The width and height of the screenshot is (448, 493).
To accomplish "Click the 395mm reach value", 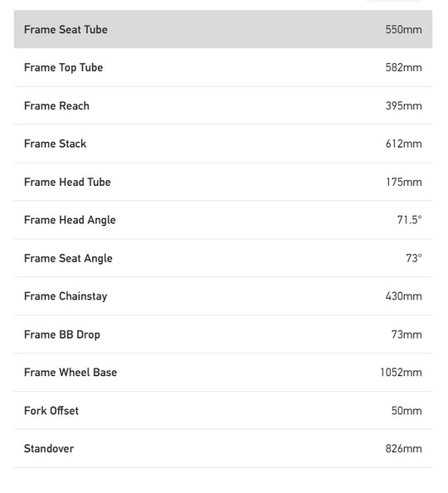I will [x=404, y=105].
